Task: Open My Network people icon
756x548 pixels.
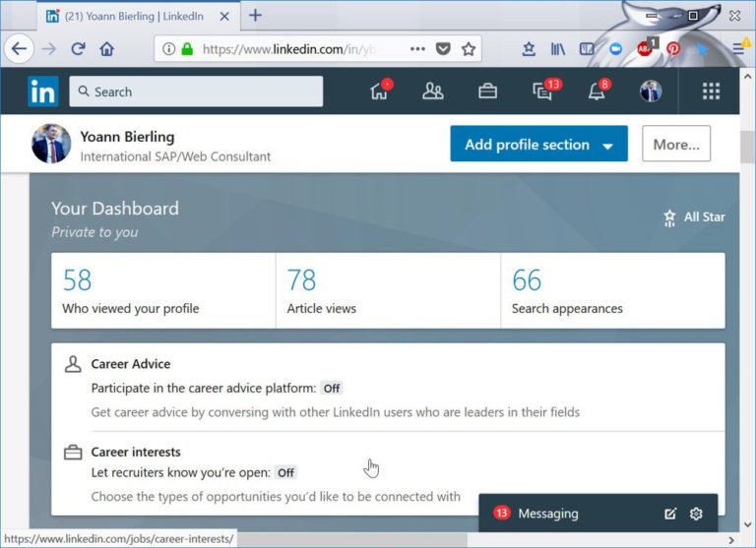Action: pos(432,91)
